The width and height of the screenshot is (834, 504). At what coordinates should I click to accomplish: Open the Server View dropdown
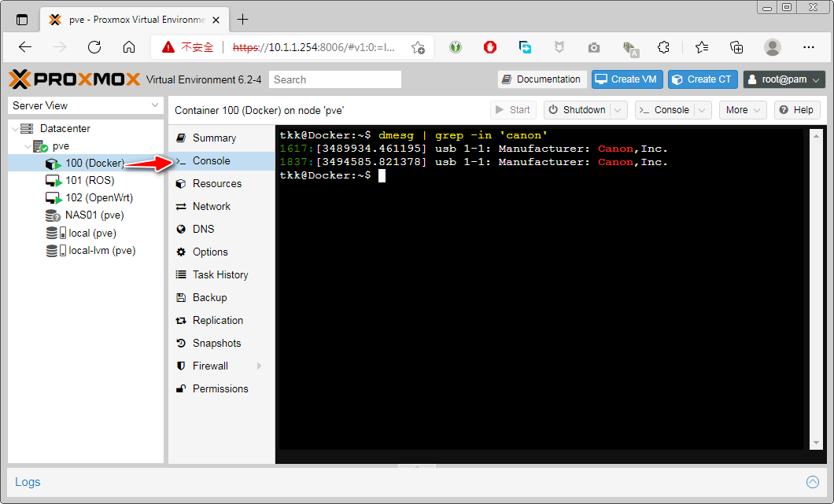(85, 105)
